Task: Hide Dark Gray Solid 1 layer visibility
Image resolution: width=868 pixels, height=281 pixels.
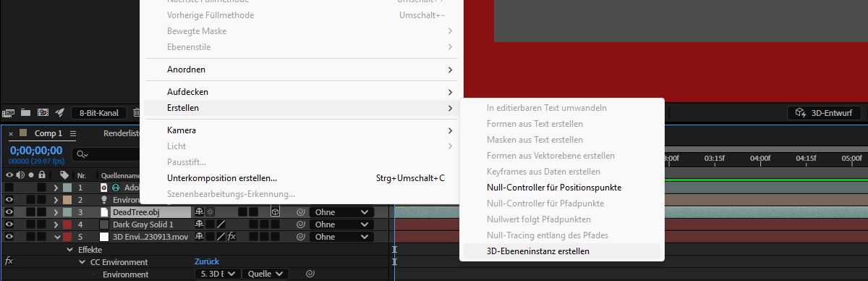Action: [x=9, y=225]
